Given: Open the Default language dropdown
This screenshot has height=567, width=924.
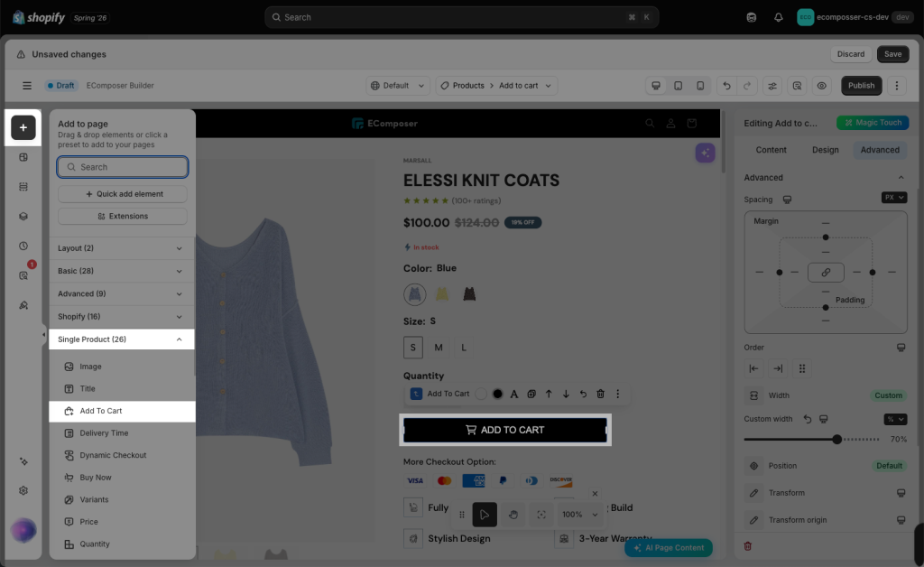Looking at the screenshot, I should coord(397,86).
